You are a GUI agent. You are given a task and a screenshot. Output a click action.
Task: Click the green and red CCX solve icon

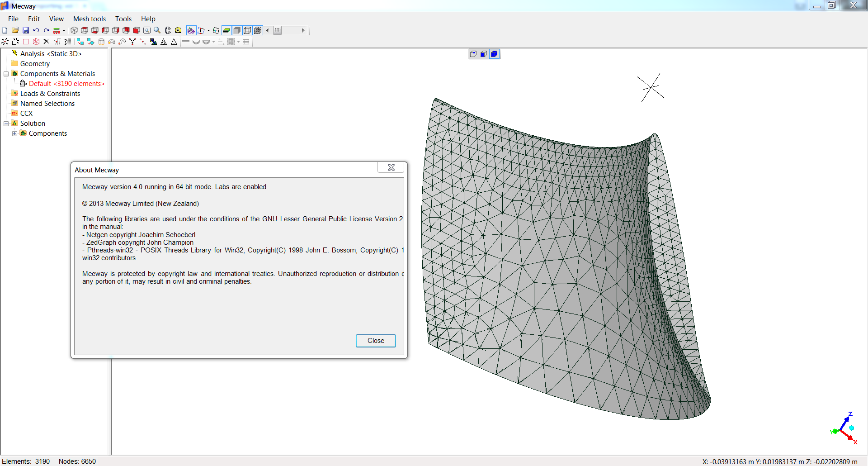57,31
